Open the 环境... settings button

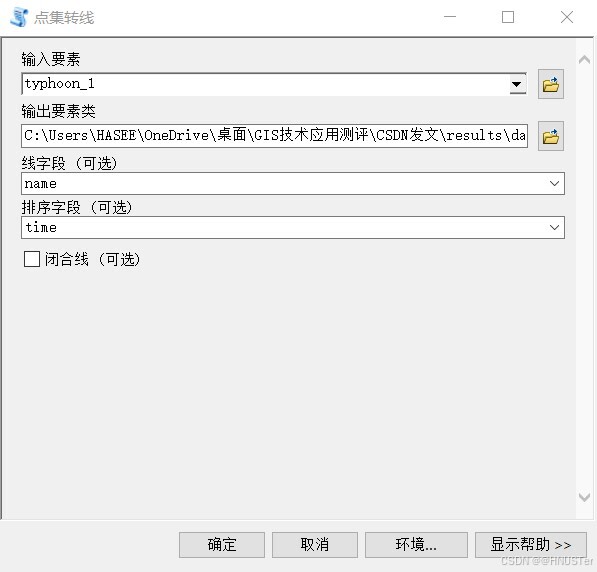pos(416,545)
